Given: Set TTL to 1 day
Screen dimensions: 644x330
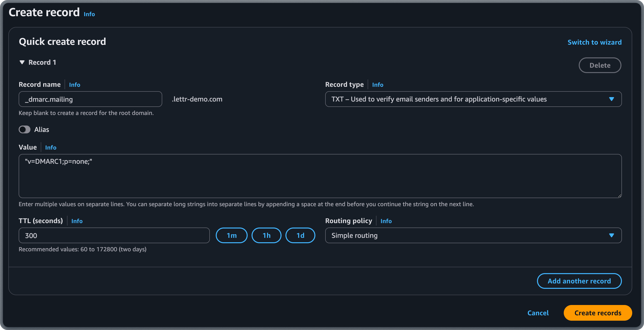Looking at the screenshot, I should click(x=300, y=235).
